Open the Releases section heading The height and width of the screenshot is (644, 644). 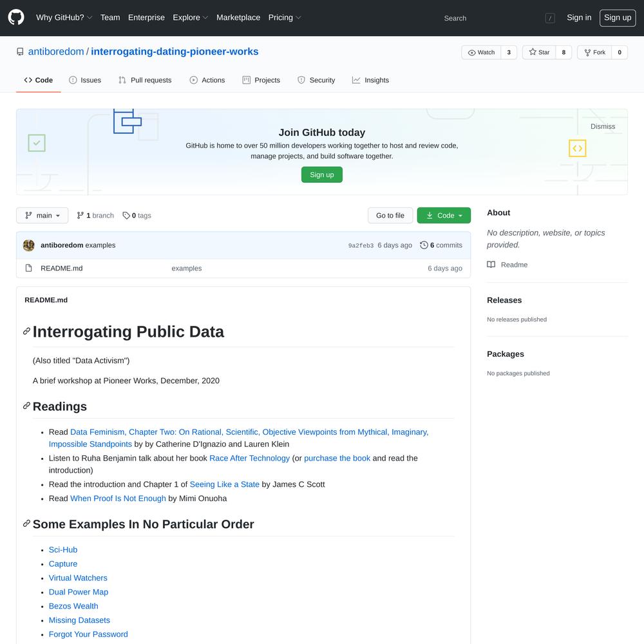[x=504, y=300]
